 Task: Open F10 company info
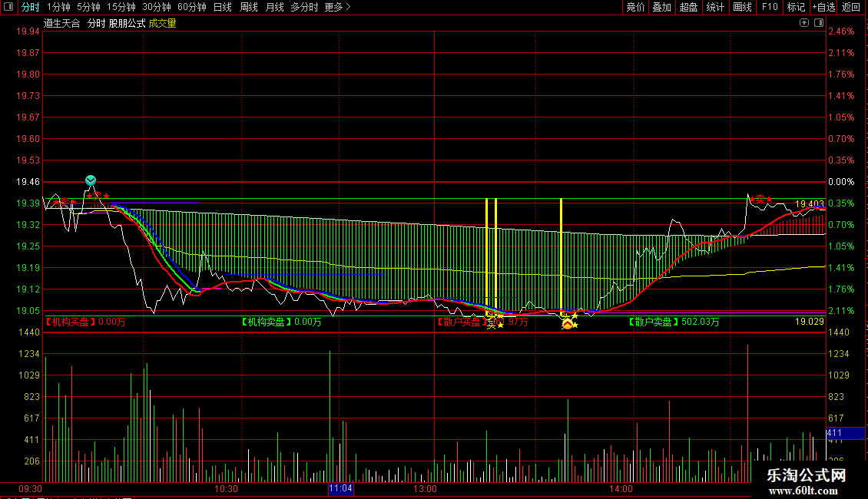coord(770,7)
